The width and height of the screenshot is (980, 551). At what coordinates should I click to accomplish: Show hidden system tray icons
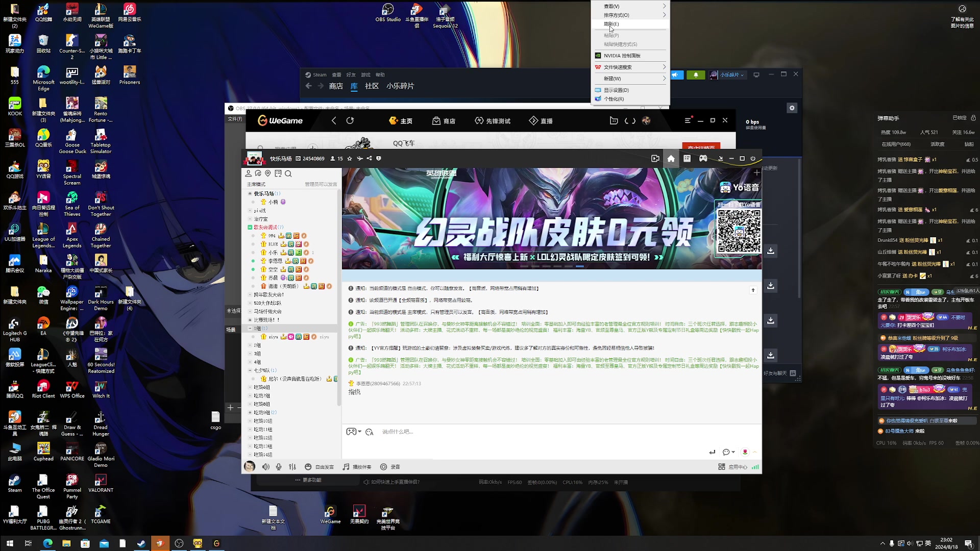(x=883, y=543)
